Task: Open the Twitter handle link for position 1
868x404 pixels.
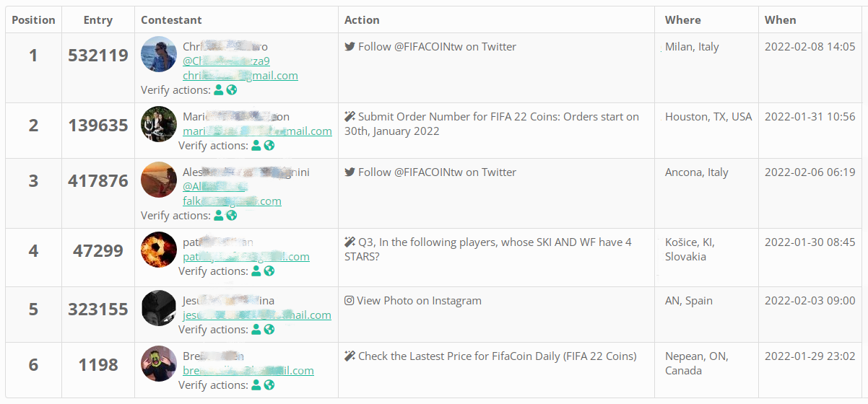Action: click(x=226, y=61)
